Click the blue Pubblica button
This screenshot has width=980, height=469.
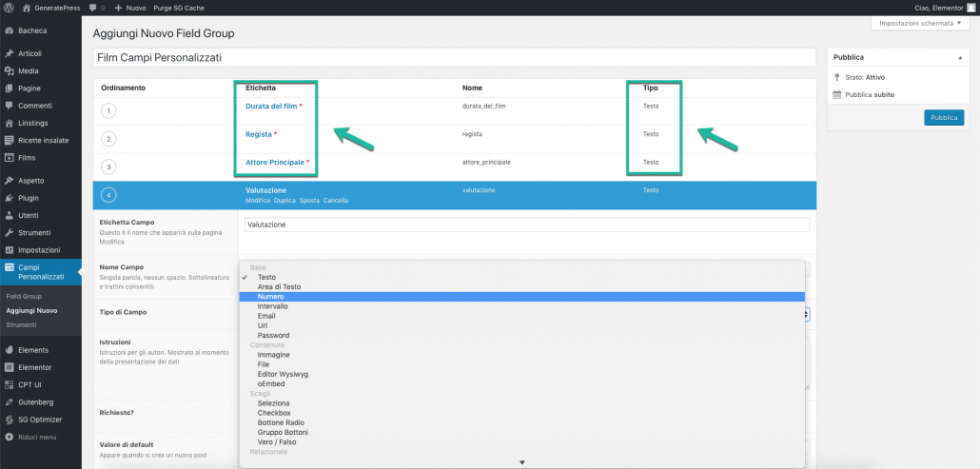pyautogui.click(x=942, y=118)
